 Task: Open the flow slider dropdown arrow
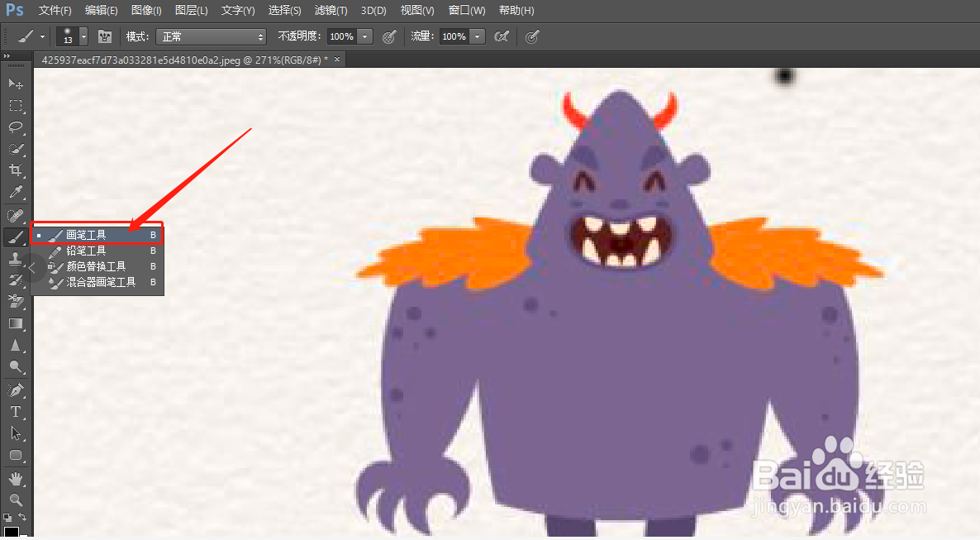(478, 37)
